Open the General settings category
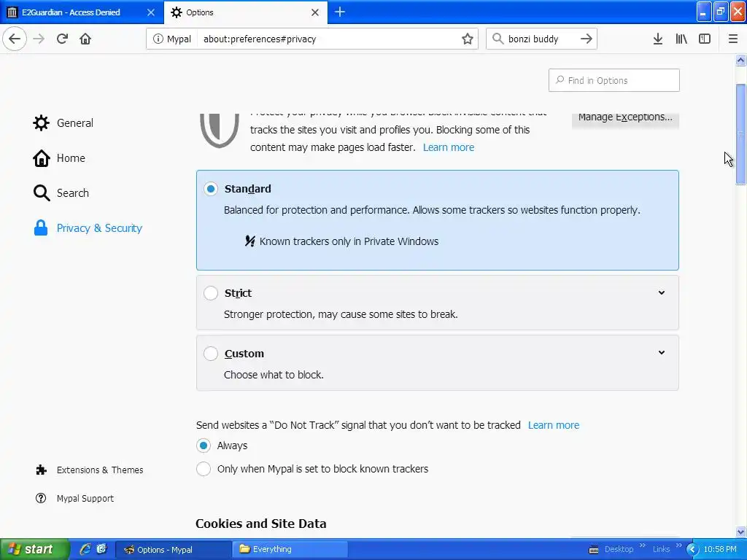 63,122
